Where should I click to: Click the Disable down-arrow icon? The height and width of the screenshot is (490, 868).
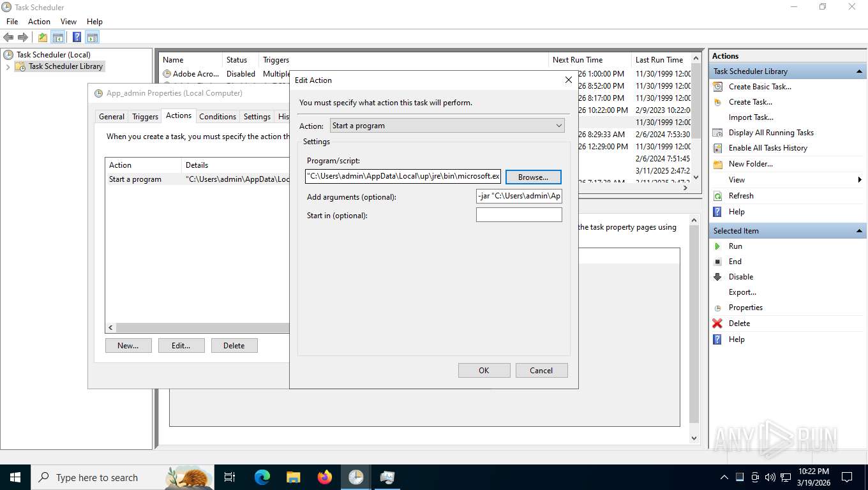[x=718, y=277]
